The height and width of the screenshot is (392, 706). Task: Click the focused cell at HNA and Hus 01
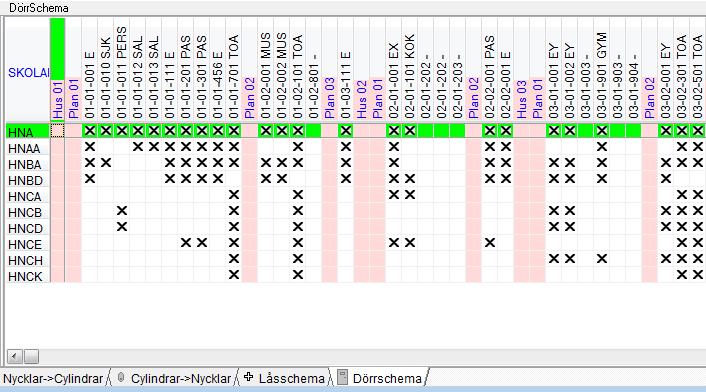coord(58,131)
